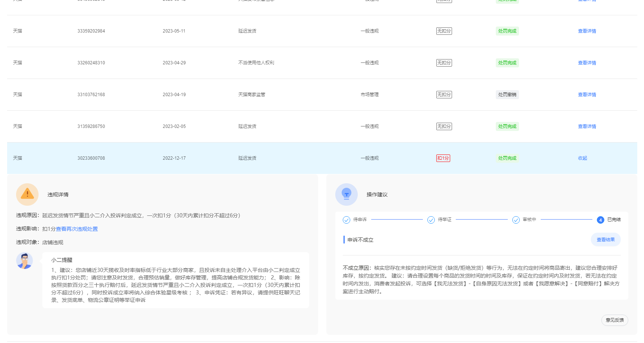Open 查看详情 for record 33359202984
The image size is (644, 343).
(587, 31)
